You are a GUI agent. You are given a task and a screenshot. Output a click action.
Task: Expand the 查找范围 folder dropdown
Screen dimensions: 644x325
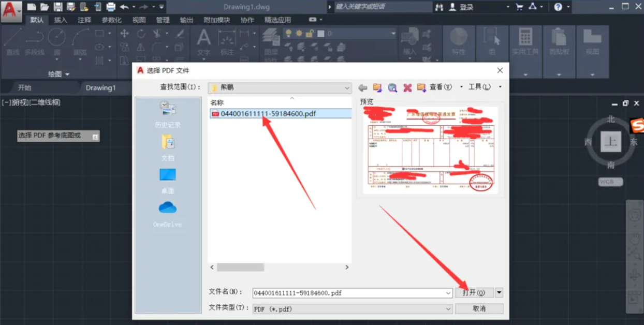[x=347, y=88]
